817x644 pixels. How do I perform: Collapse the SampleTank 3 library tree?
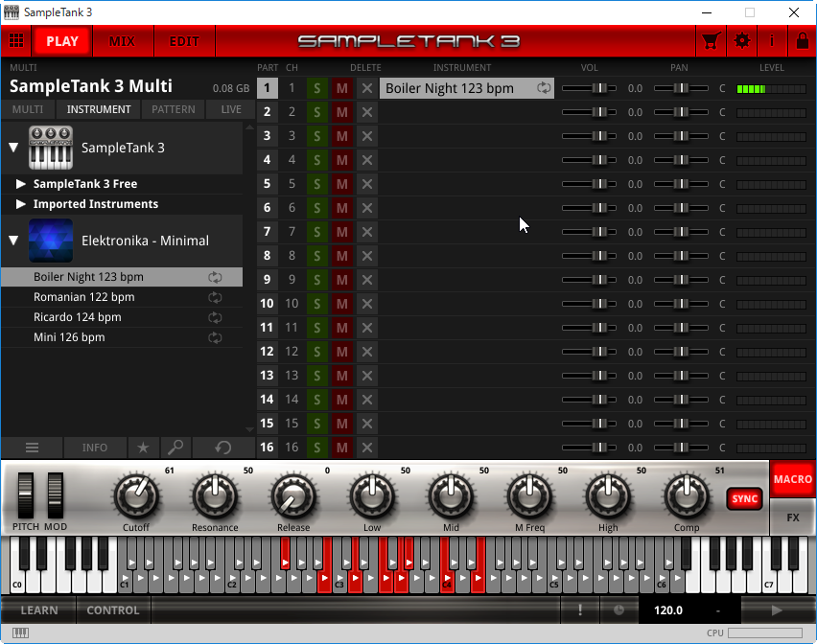pos(14,148)
